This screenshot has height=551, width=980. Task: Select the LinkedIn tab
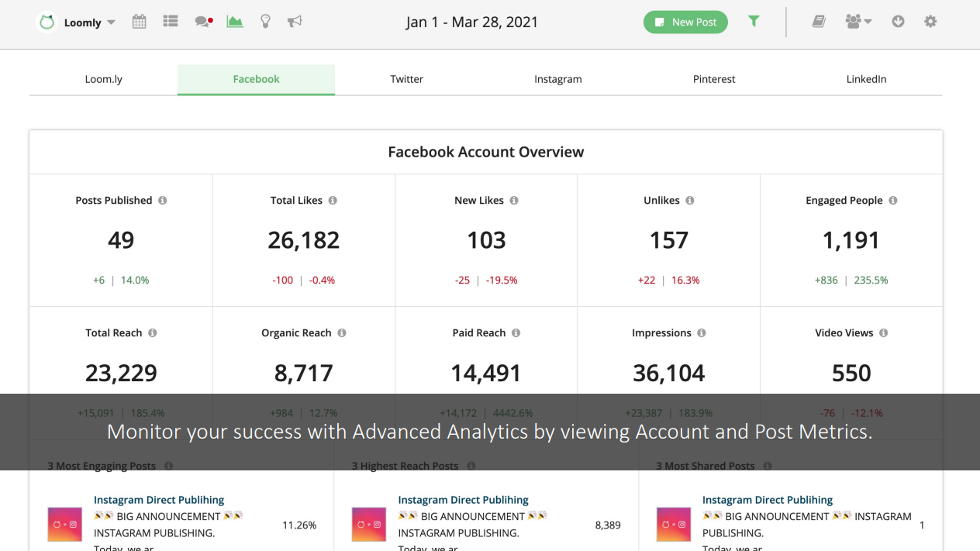pos(866,79)
